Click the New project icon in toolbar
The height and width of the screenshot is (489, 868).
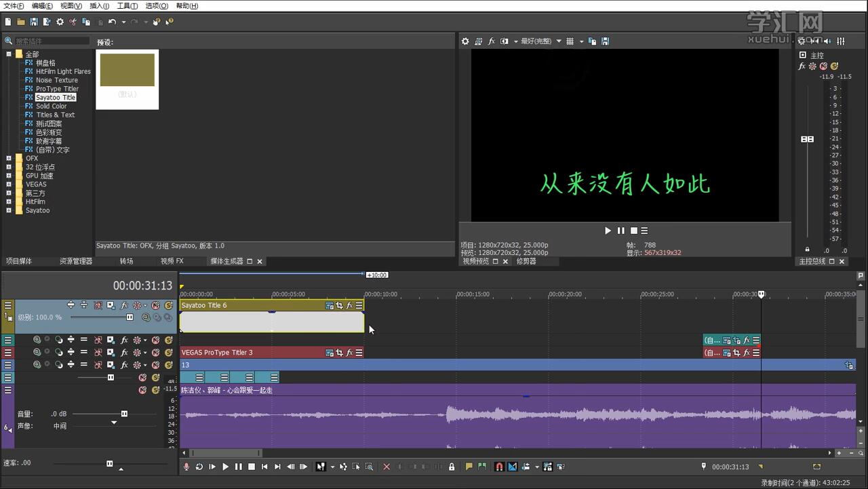click(8, 22)
